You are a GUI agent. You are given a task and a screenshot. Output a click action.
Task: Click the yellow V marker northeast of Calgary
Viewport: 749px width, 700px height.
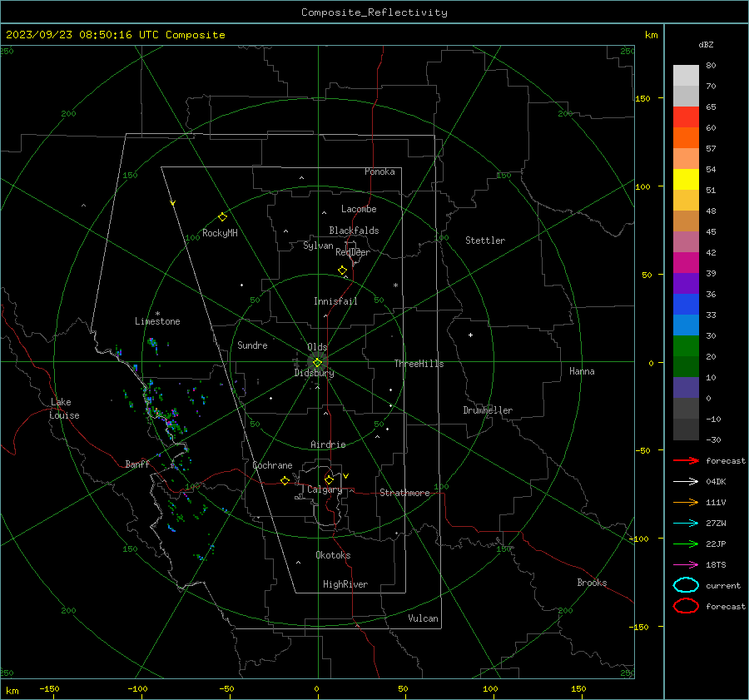coord(346,476)
